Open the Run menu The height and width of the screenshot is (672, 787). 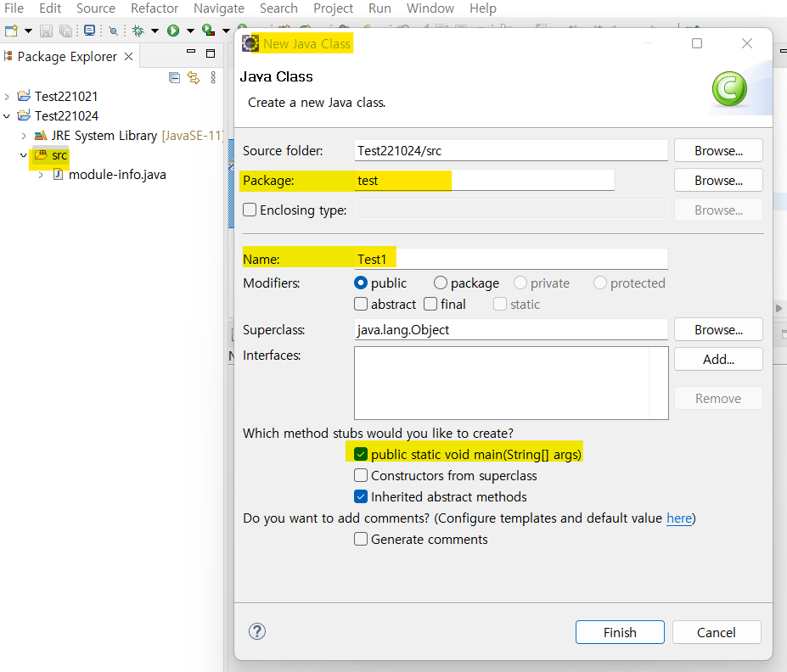click(380, 8)
